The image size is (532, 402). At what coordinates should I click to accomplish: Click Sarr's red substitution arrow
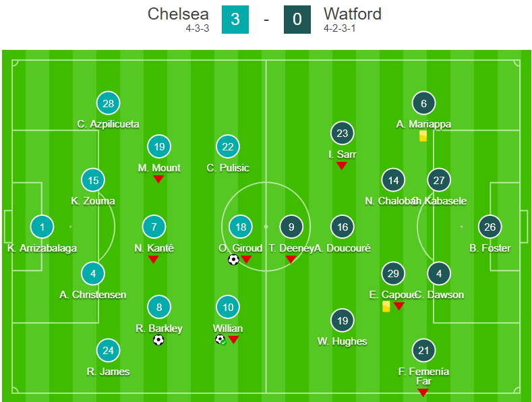point(342,166)
